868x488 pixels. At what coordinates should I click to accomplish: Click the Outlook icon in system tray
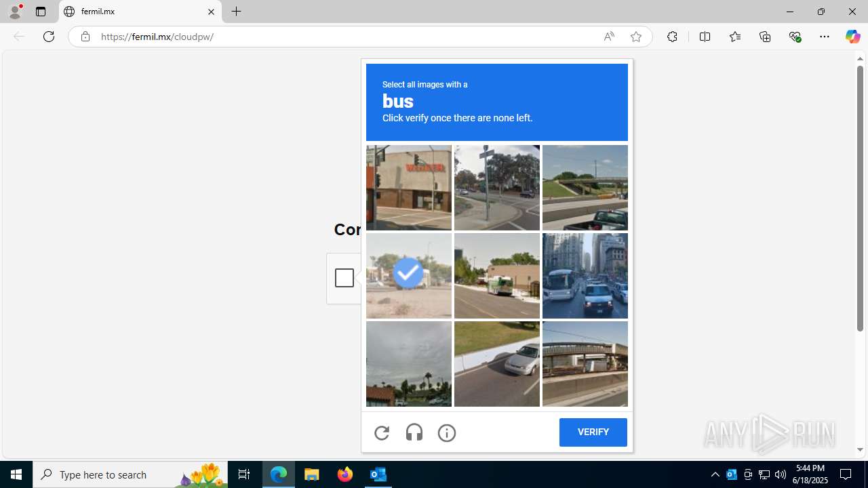(x=732, y=474)
